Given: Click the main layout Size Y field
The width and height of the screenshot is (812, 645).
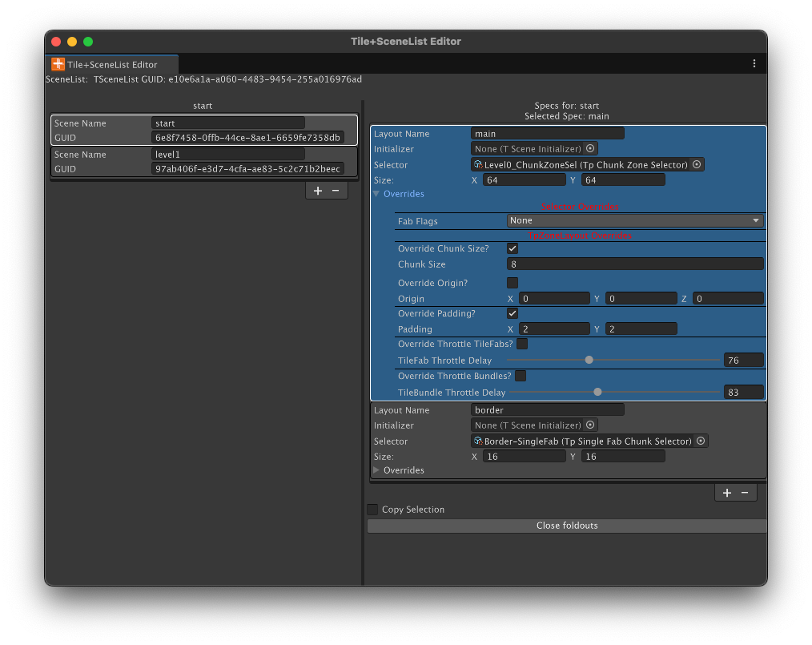Looking at the screenshot, I should [x=623, y=180].
